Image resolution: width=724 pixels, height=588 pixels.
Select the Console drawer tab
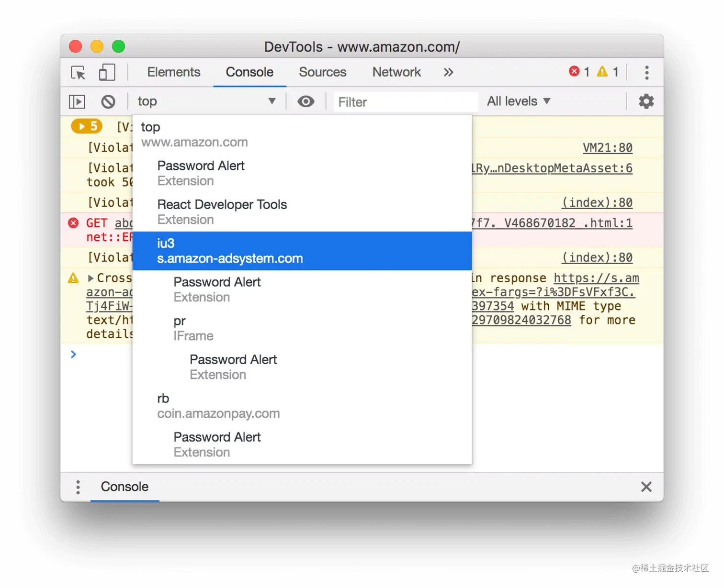124,487
